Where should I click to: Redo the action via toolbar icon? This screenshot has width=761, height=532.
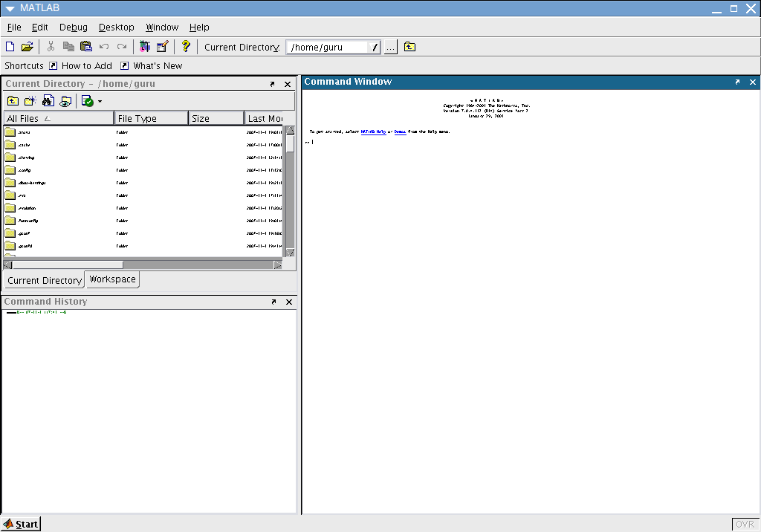coord(122,47)
